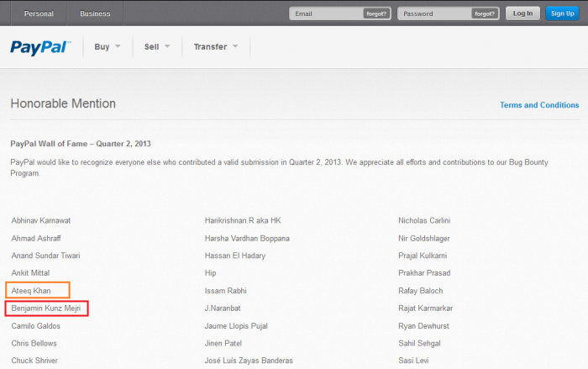The height and width of the screenshot is (369, 588).
Task: Click forgot? button in Password field
Action: 485,14
